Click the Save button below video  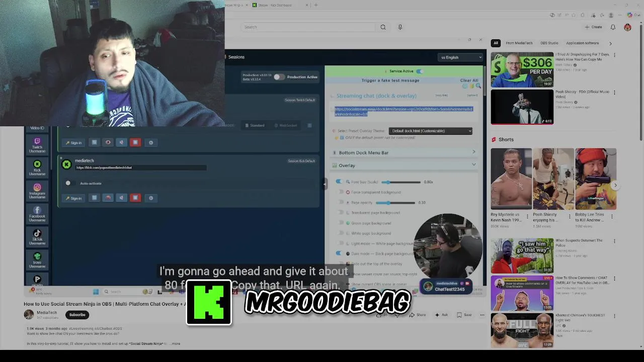pos(464,315)
